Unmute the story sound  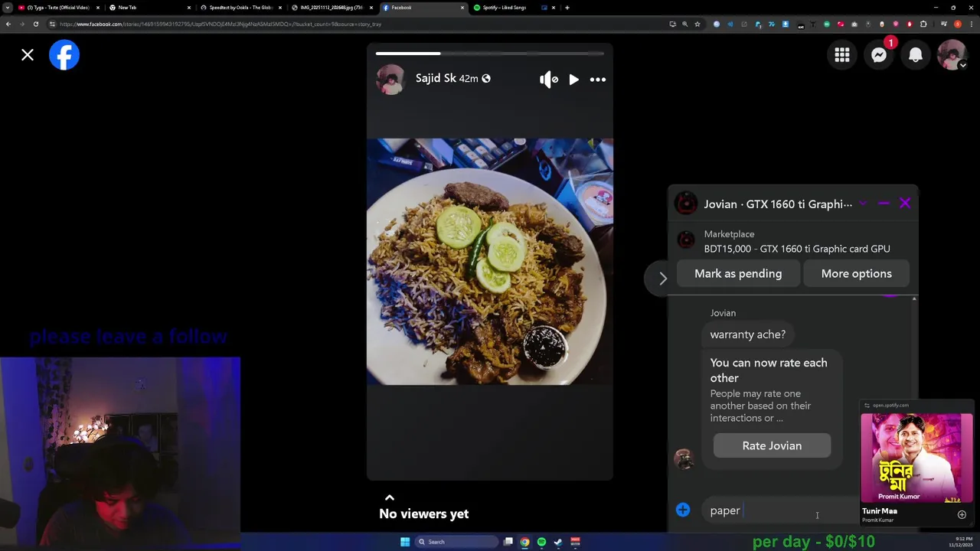548,80
